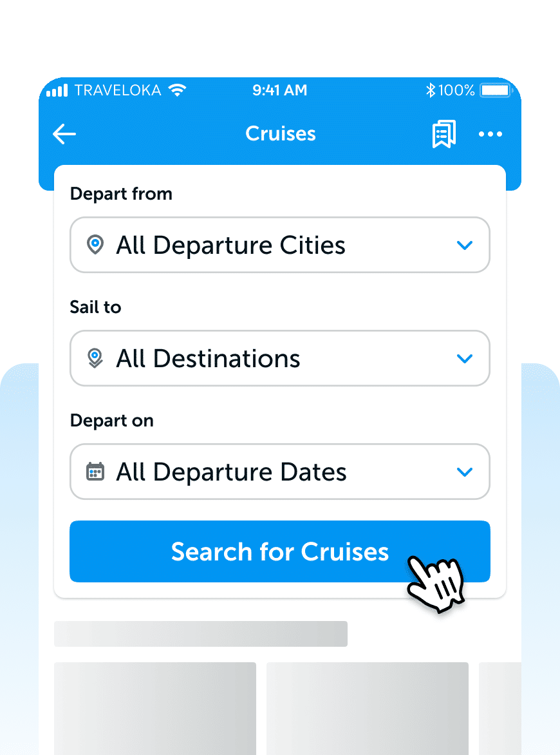Click the destination pin icon in Sail to
The height and width of the screenshot is (755, 560).
point(95,358)
